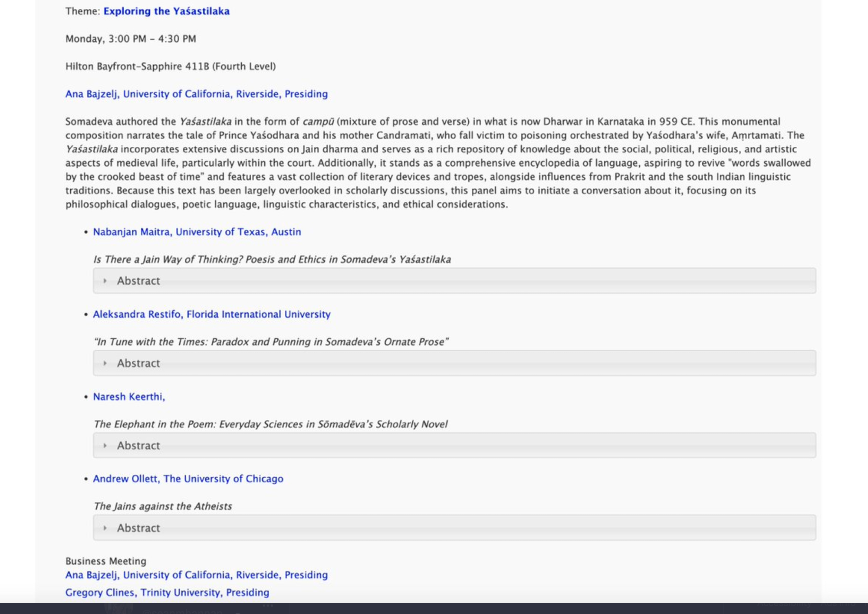Click the paper title Is There a Jain Way of Thinking

click(x=272, y=259)
